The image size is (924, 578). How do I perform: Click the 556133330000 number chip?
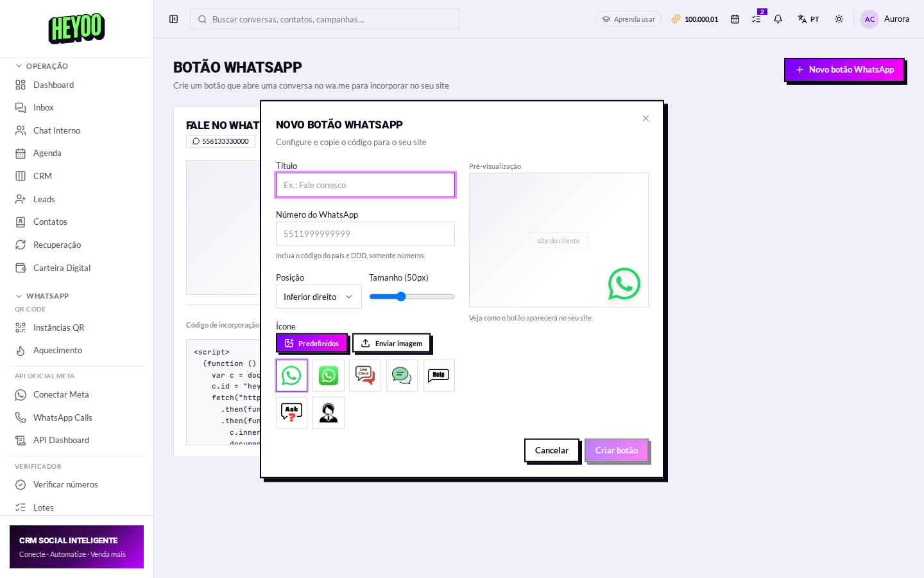[221, 141]
